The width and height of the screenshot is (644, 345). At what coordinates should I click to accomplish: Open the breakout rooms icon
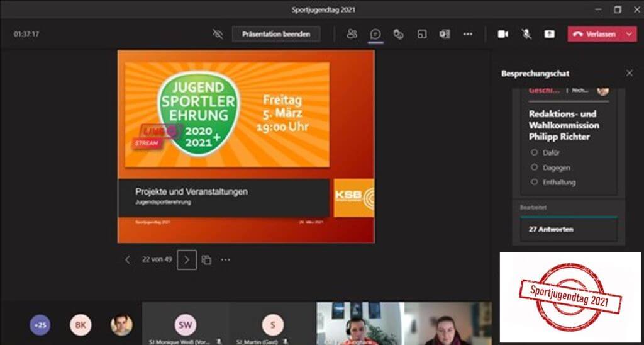pos(421,34)
